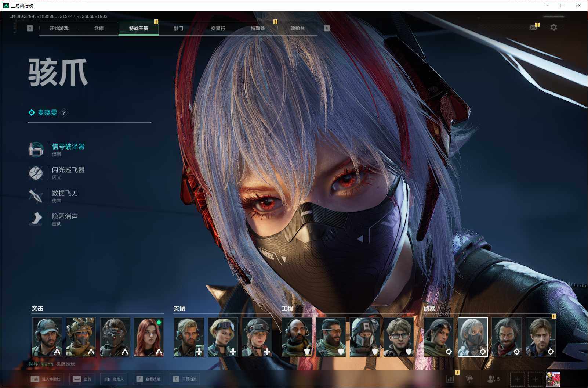Click the Q key icon left of tabs
Viewport: 588px width, 388px height.
30,28
